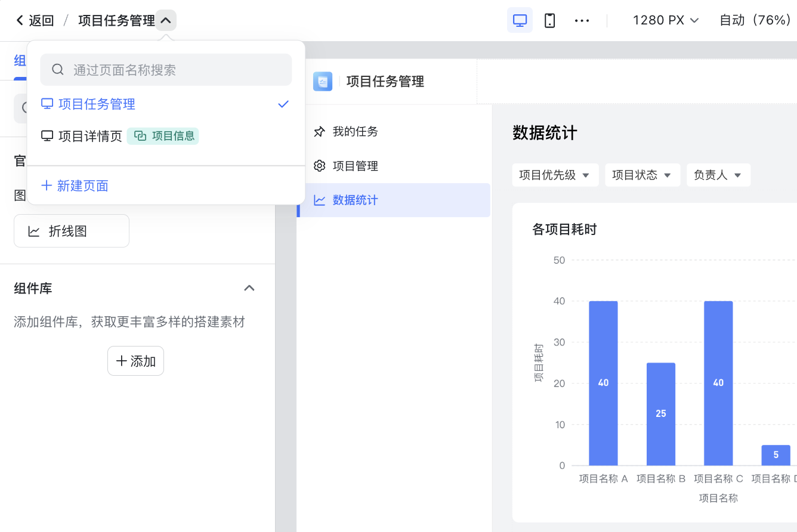Image resolution: width=797 pixels, height=532 pixels.
Task: Click the monitor icon next to 项目详情页
Action: (x=47, y=136)
